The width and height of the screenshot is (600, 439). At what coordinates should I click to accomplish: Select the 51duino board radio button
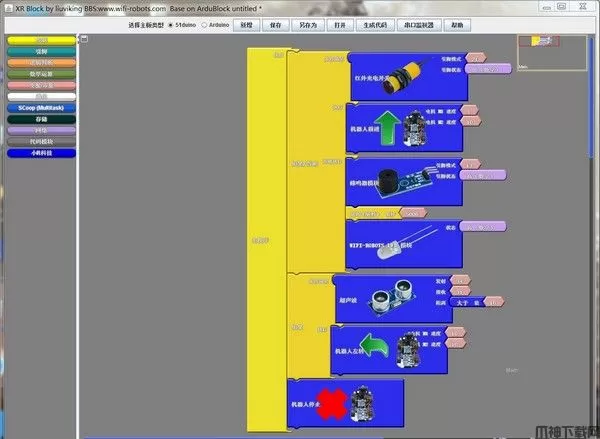(x=171, y=25)
